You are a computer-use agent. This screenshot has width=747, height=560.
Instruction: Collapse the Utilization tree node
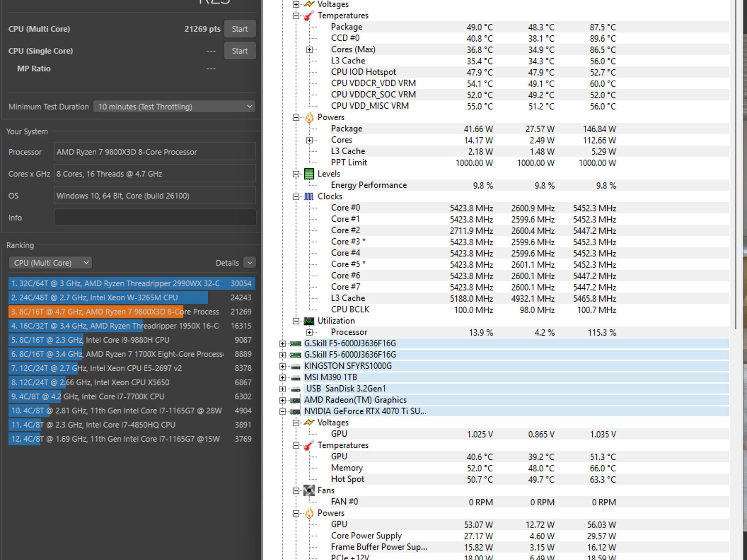point(296,321)
